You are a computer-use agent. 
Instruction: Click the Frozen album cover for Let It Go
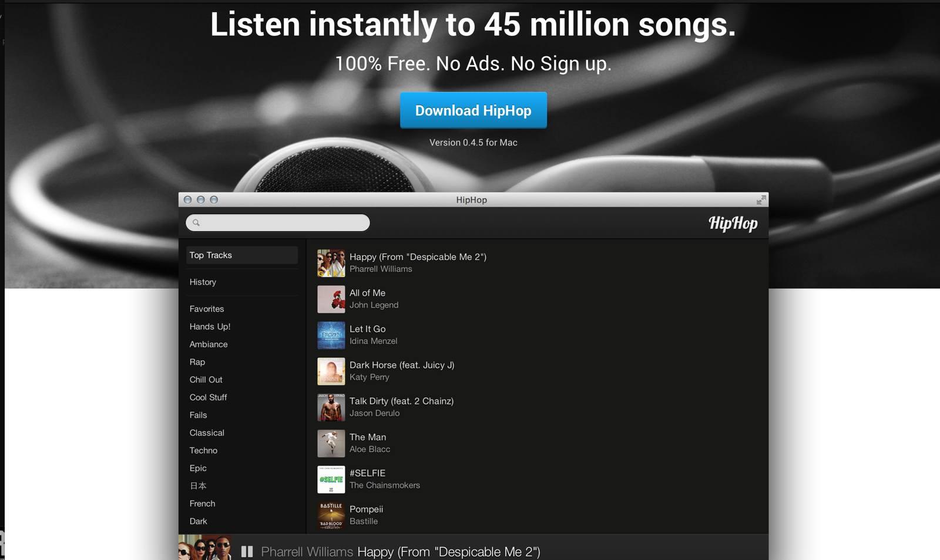pos(331,335)
